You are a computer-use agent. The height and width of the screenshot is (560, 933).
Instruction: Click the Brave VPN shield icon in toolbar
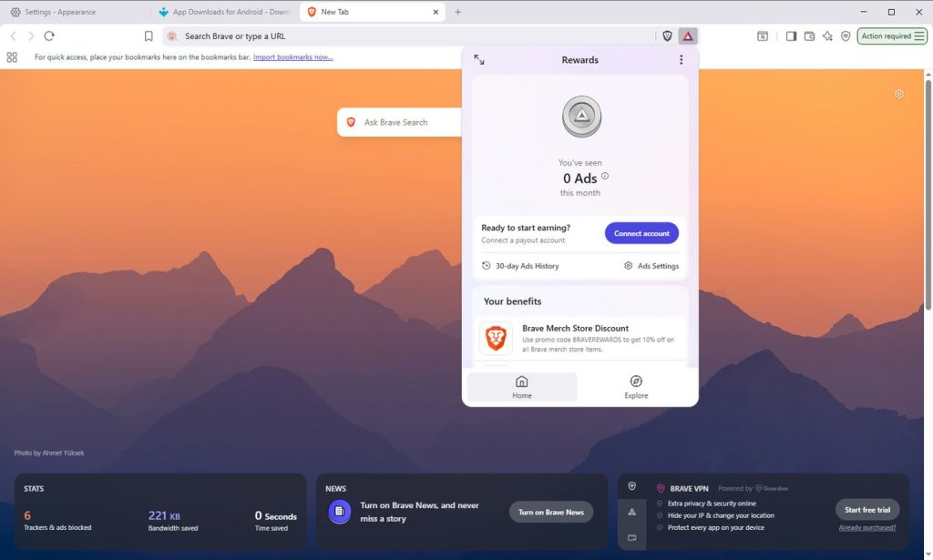pyautogui.click(x=846, y=36)
